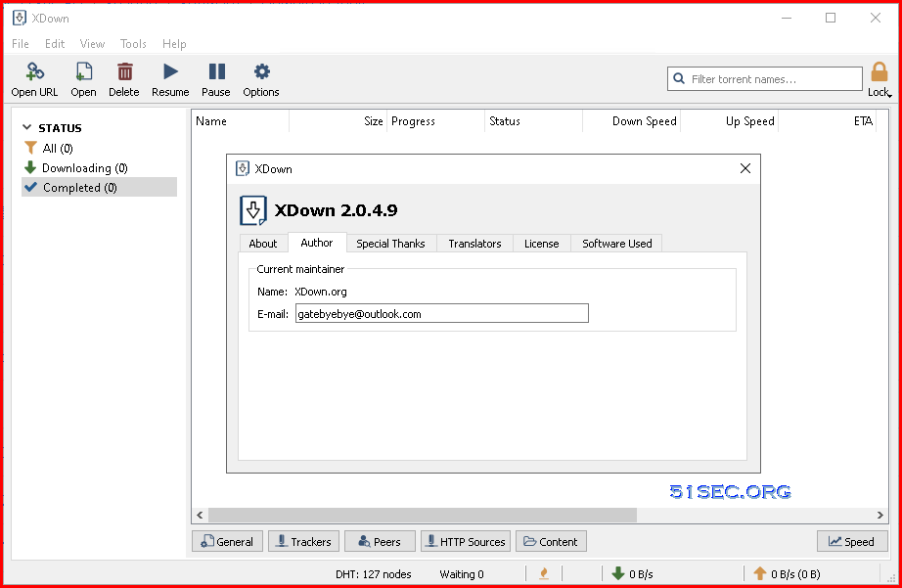The height and width of the screenshot is (588, 902).
Task: Click the Open URL toolbar icon
Action: 34,72
